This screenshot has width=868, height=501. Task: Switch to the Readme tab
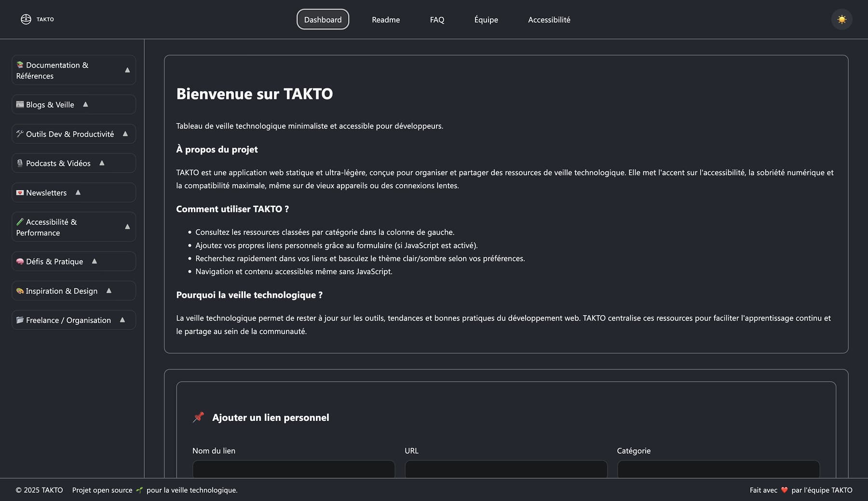click(x=385, y=20)
